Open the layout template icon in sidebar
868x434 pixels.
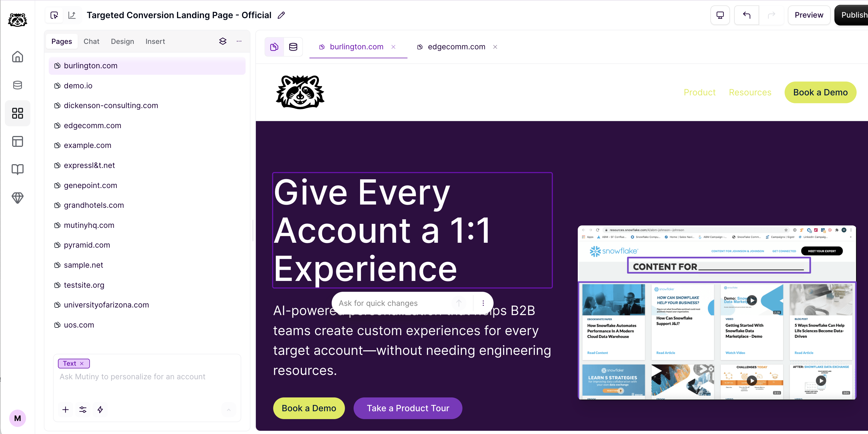[18, 141]
